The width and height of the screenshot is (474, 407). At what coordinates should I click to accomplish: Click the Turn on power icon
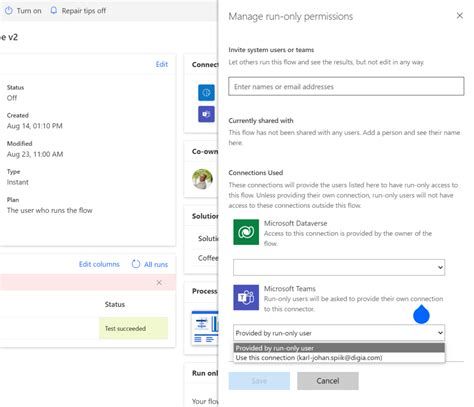tap(9, 11)
